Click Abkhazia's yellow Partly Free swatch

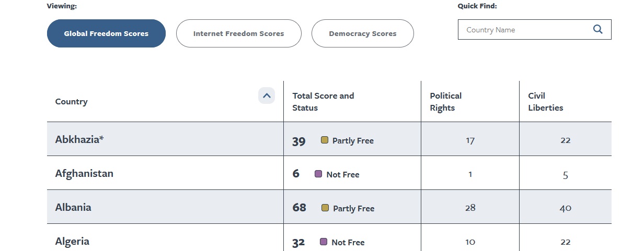325,140
